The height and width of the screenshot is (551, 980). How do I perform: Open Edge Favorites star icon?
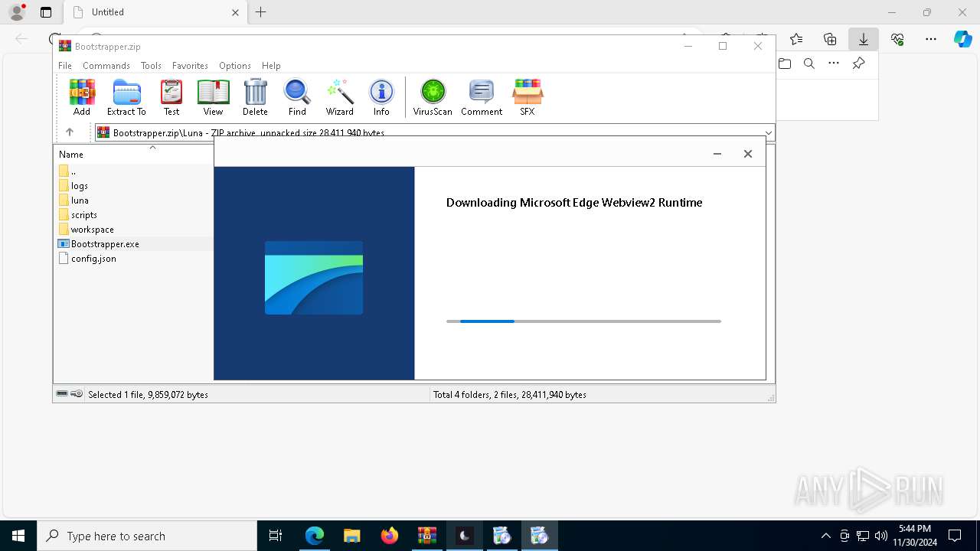[x=796, y=39]
